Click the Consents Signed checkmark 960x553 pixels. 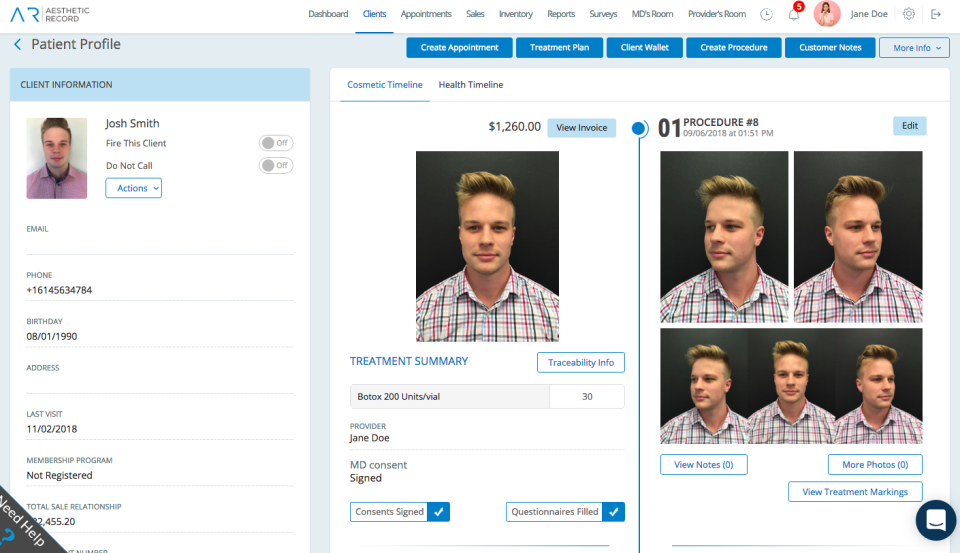point(439,511)
